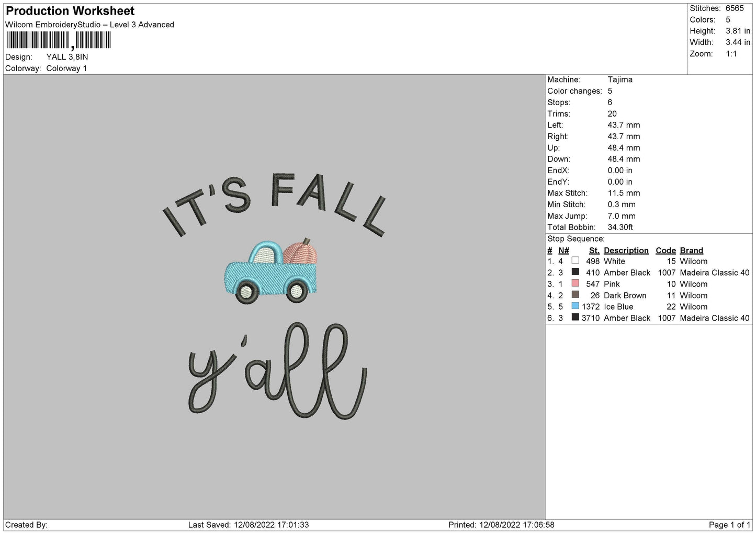Screen dimensions: 756x534
Task: Click the "Pink" description in row 3
Action: 612,285
